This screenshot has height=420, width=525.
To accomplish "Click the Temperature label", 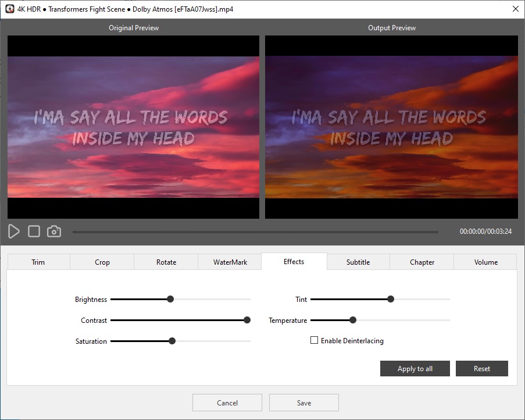I will click(288, 321).
